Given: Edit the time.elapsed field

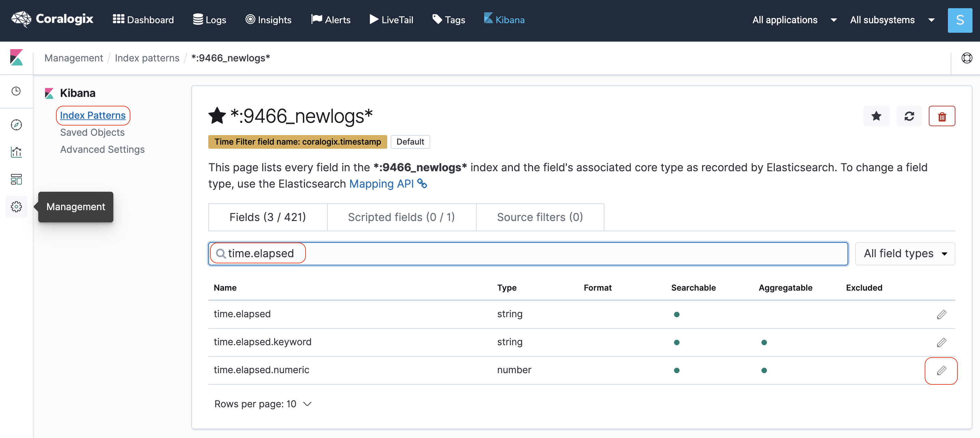Looking at the screenshot, I should (941, 315).
